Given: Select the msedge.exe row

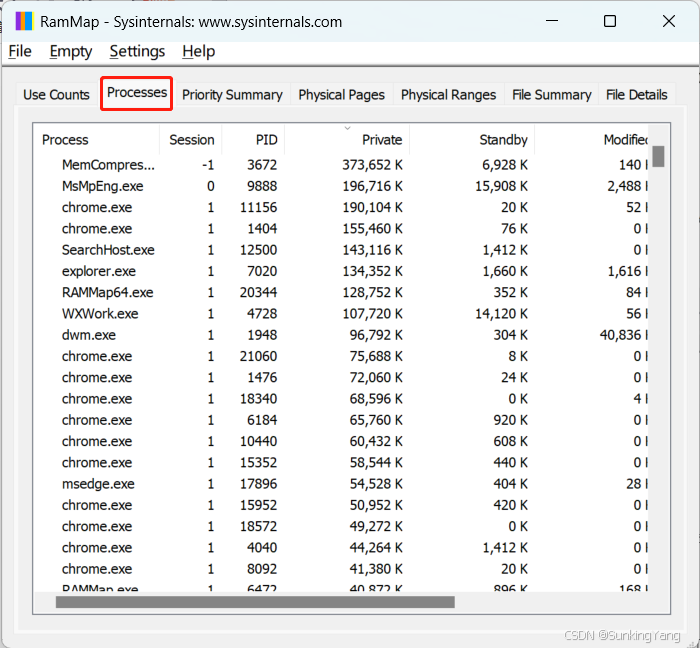Looking at the screenshot, I should (x=341, y=484).
